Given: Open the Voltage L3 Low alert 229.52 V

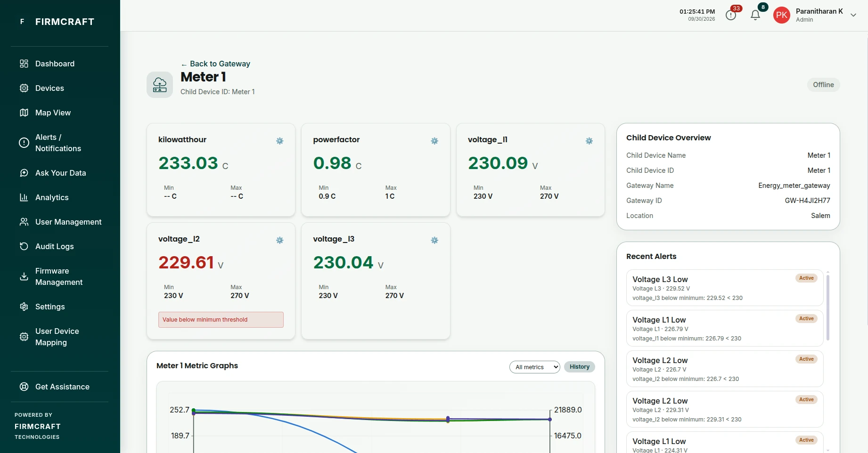Looking at the screenshot, I should [725, 288].
